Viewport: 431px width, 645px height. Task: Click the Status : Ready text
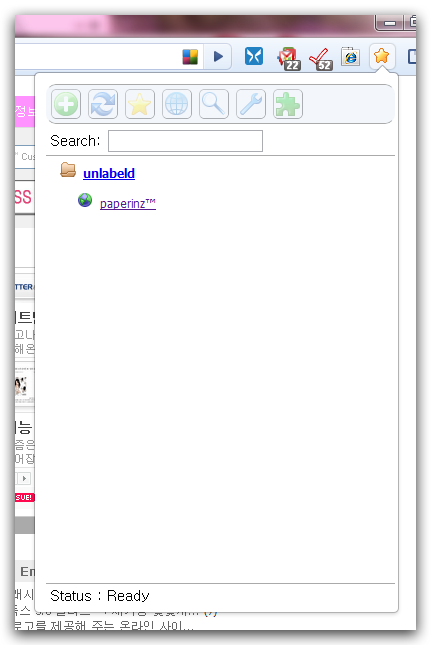pyautogui.click(x=100, y=596)
